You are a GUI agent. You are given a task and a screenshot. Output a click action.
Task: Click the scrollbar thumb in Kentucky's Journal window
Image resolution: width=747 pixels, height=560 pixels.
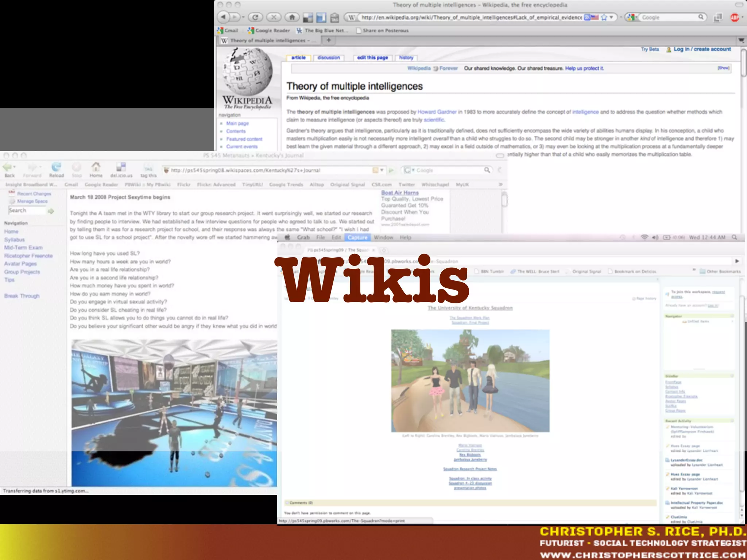(x=504, y=200)
